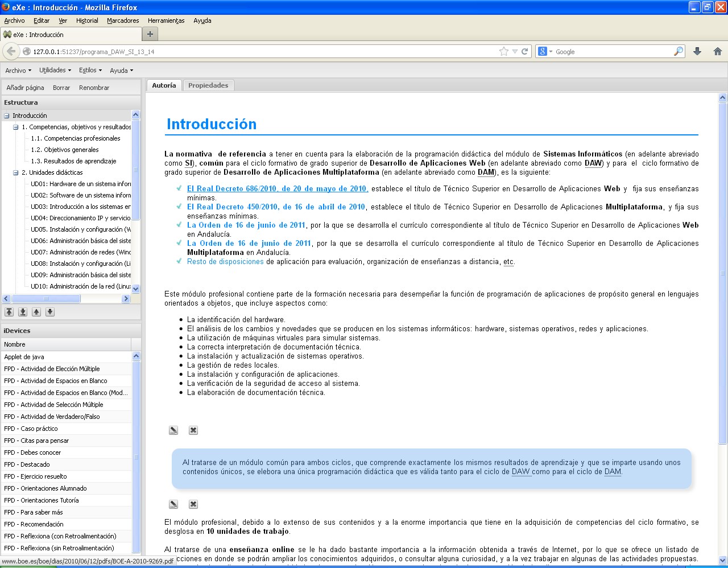Open the 'La Orden de 16 de junio' Web link

tap(246, 225)
